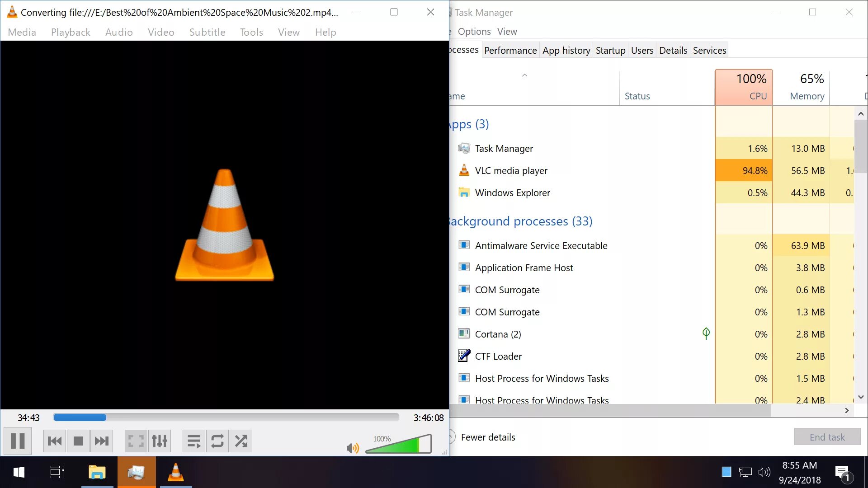Viewport: 868px width, 488px height.
Task: Click the previous track button in VLC
Action: click(x=54, y=441)
